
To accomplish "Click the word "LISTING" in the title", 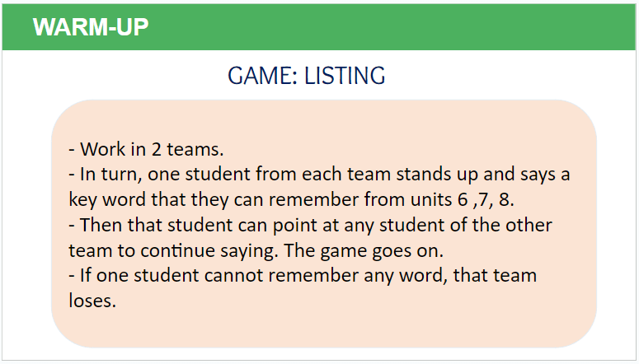I will tap(345, 77).
